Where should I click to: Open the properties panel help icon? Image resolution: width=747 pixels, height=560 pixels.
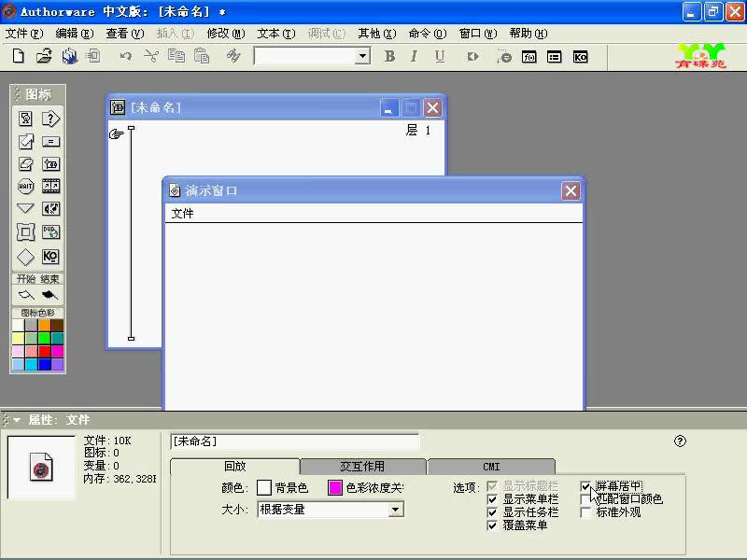(680, 441)
